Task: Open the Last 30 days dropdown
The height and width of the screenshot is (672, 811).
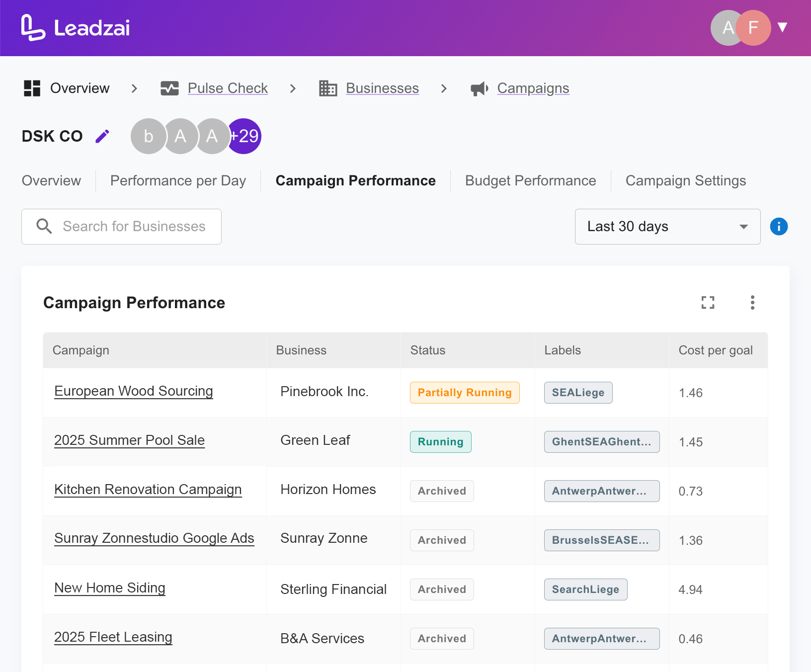Action: 667,227
